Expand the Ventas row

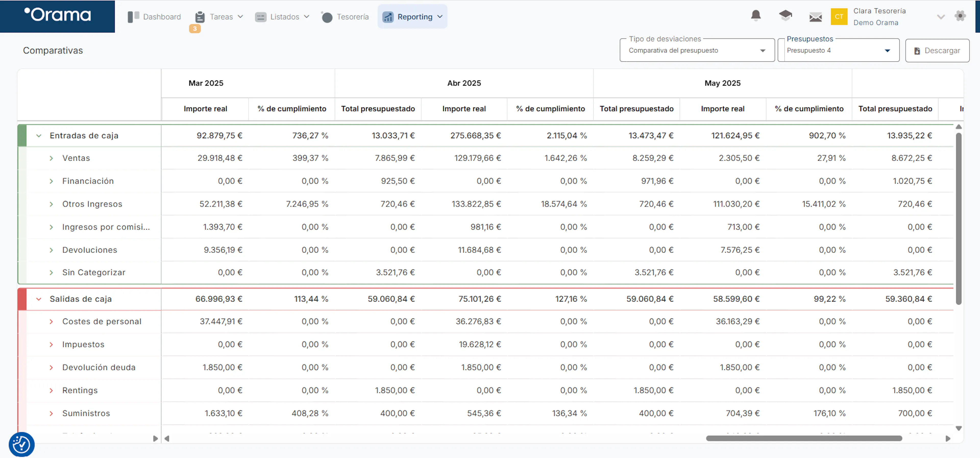click(51, 158)
